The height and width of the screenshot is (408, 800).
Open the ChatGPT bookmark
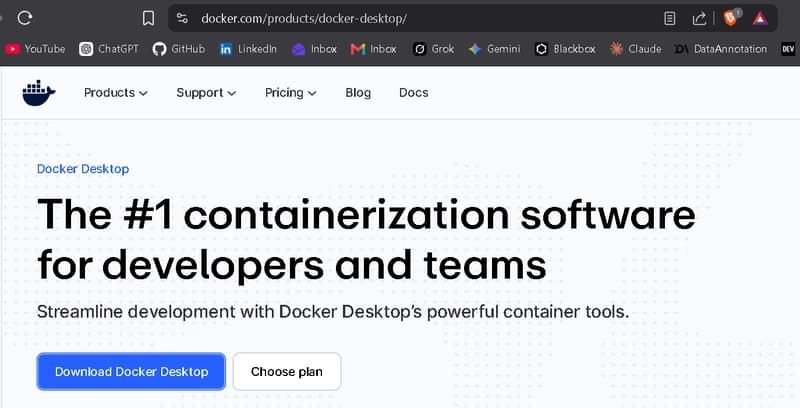point(109,49)
